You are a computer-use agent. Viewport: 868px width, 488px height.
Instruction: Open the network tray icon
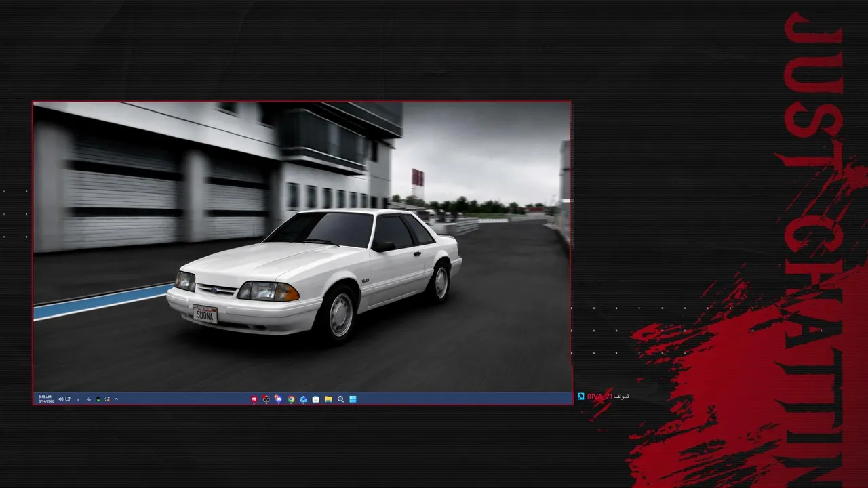68,399
